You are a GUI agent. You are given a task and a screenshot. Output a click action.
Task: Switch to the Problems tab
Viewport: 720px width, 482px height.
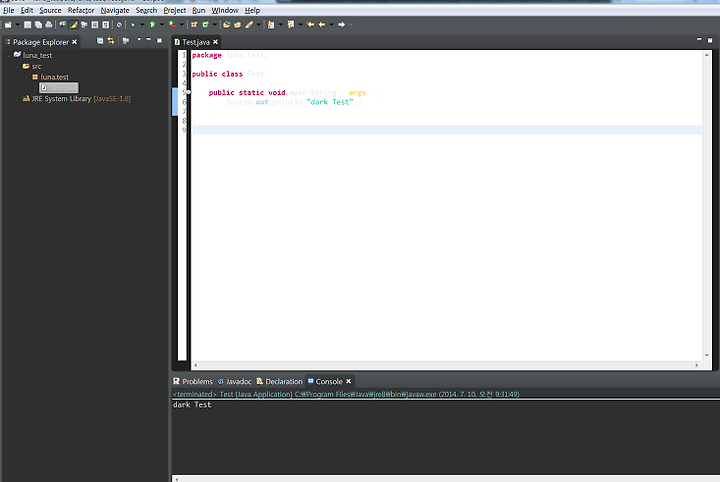pyautogui.click(x=197, y=381)
